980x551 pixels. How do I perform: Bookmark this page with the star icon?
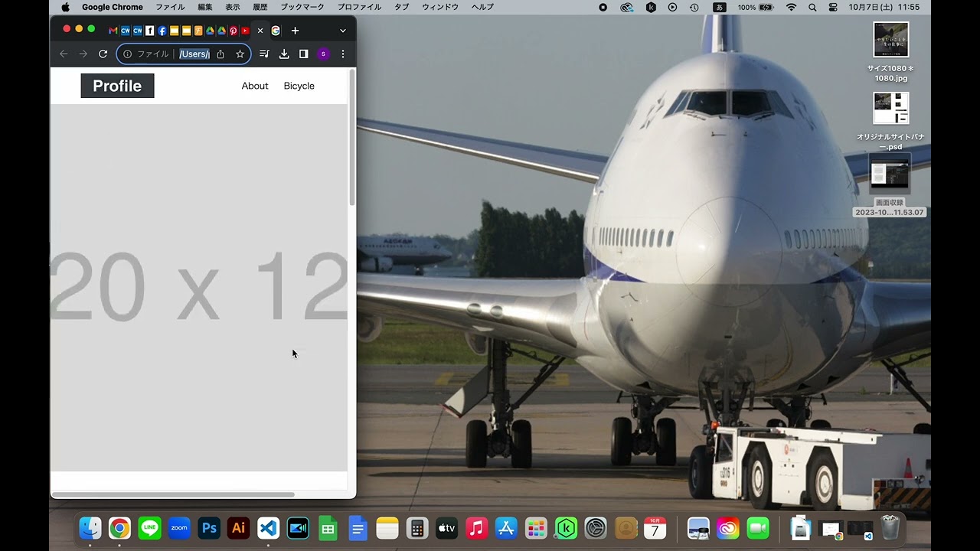click(240, 54)
